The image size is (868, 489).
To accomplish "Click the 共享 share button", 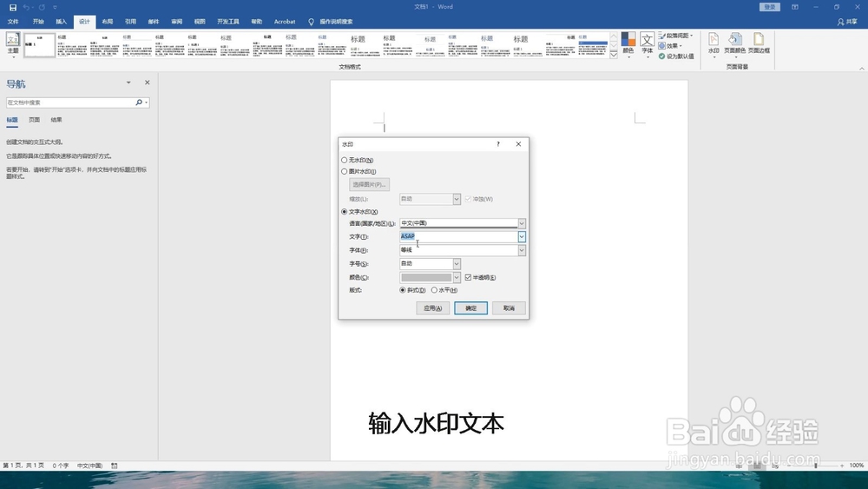I will coord(847,22).
